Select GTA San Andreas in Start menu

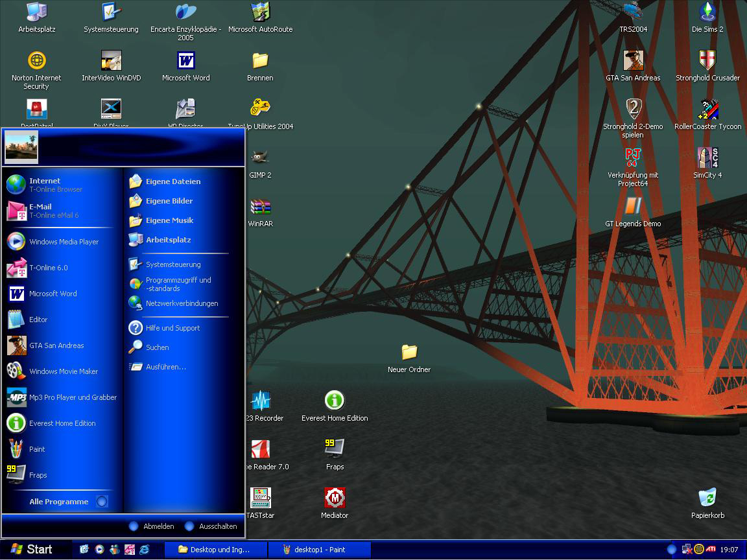(x=62, y=345)
